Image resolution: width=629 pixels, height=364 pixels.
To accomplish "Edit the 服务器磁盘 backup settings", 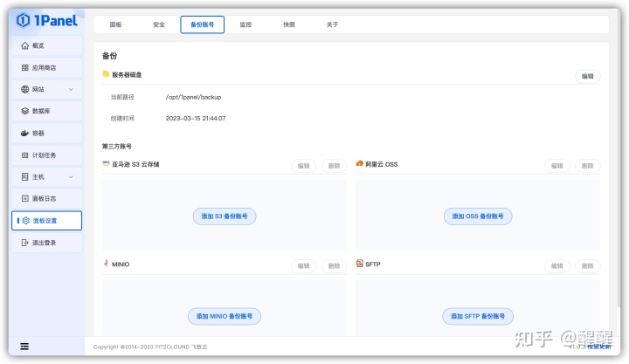I will [x=587, y=76].
